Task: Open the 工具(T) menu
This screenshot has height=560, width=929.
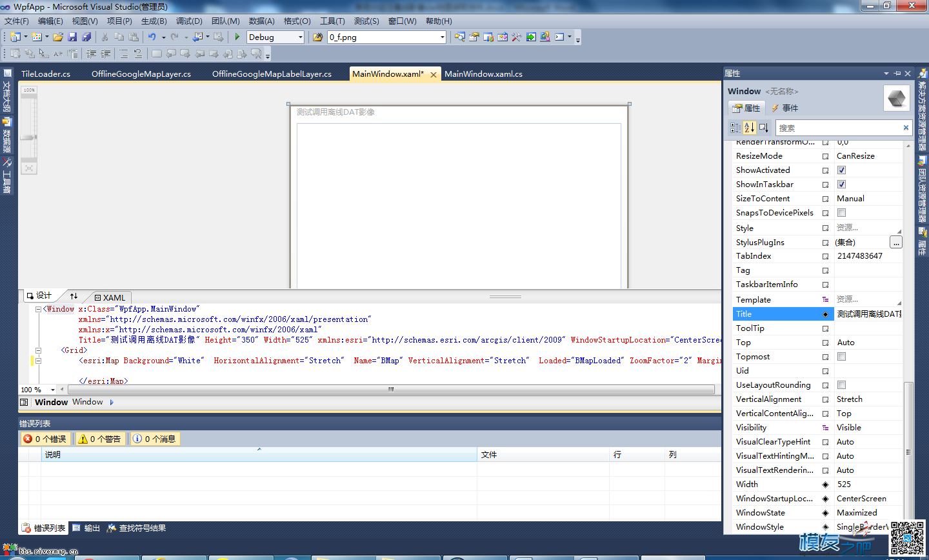Action: click(x=332, y=21)
